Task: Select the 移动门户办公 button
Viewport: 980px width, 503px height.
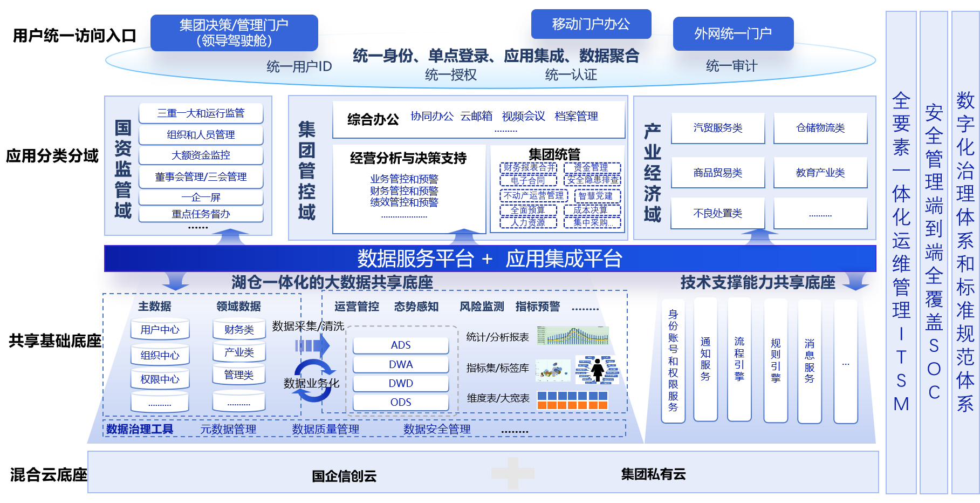Action: 591,24
